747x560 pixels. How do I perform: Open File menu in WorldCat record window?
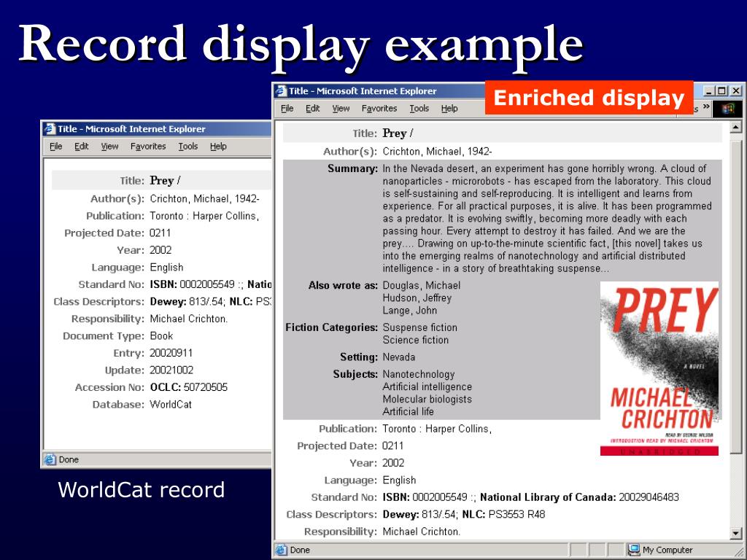pyautogui.click(x=56, y=147)
